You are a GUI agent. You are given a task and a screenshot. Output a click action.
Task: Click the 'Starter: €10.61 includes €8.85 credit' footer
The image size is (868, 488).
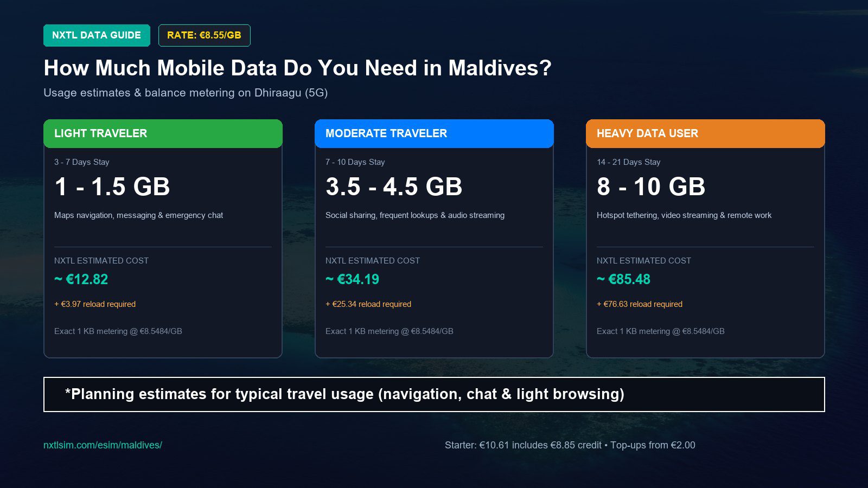570,445
